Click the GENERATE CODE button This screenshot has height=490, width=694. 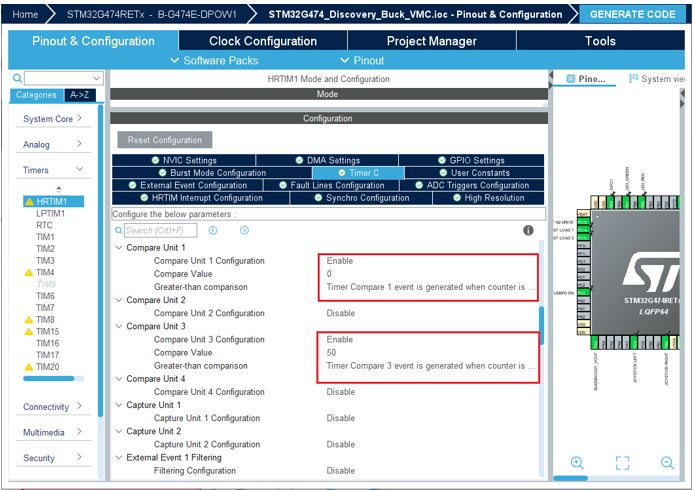click(x=632, y=14)
